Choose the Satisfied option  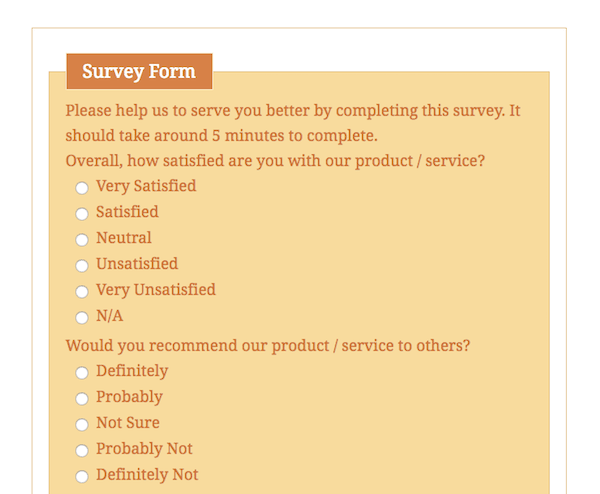[82, 214]
